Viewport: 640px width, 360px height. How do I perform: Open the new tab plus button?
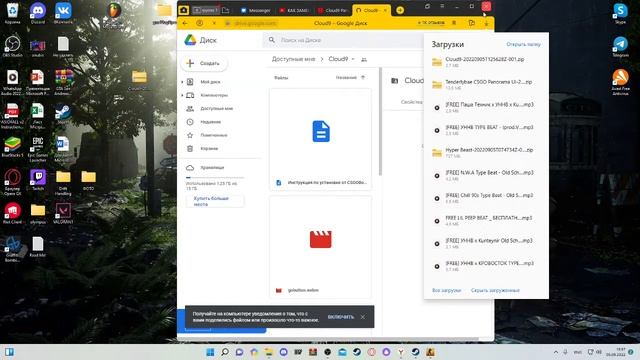click(x=400, y=10)
